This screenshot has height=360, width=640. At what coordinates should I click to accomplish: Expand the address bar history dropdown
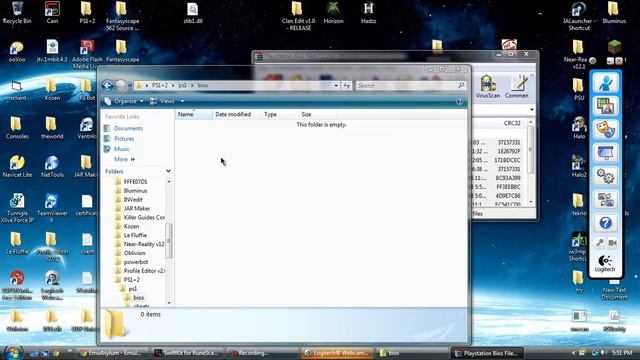coord(336,85)
